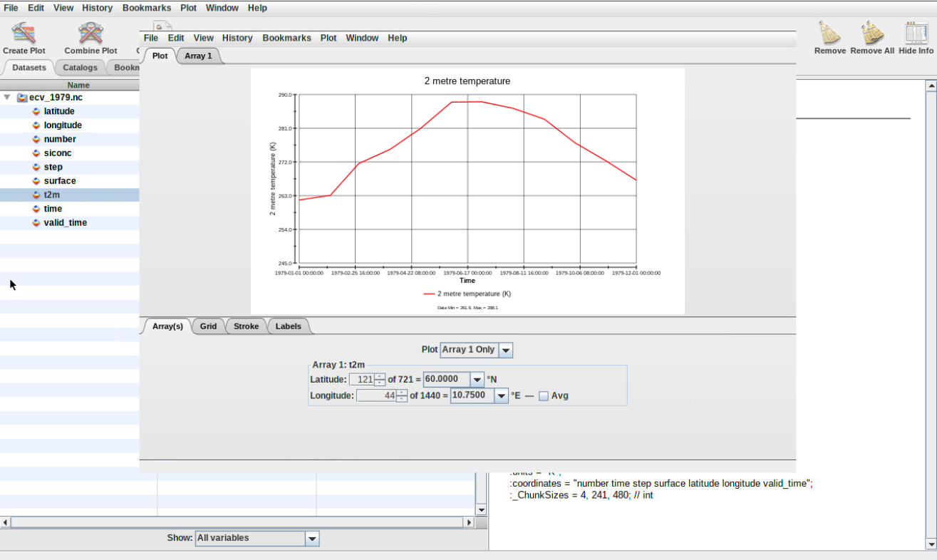Select the t2m variable row
The height and width of the screenshot is (560, 937).
coord(70,195)
